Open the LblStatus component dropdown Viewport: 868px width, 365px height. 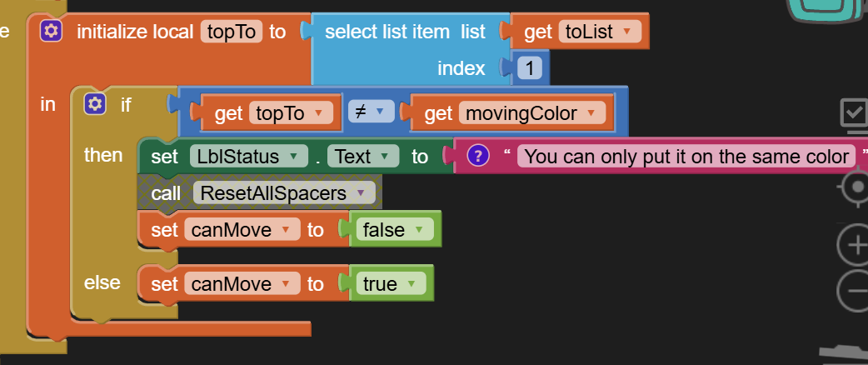coord(292,157)
